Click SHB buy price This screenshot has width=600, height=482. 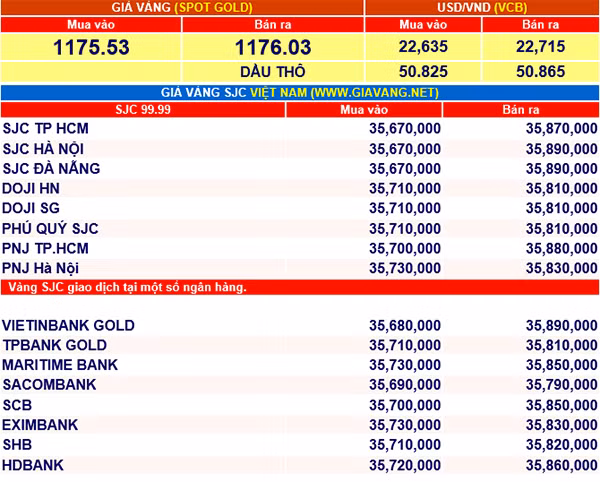tap(405, 445)
